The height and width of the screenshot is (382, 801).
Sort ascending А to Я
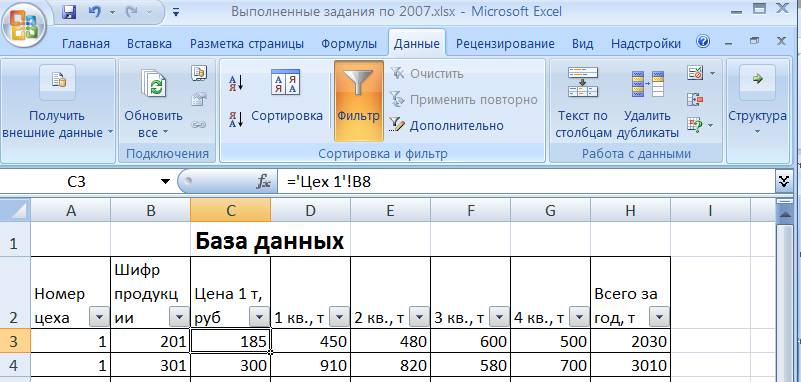pos(236,84)
